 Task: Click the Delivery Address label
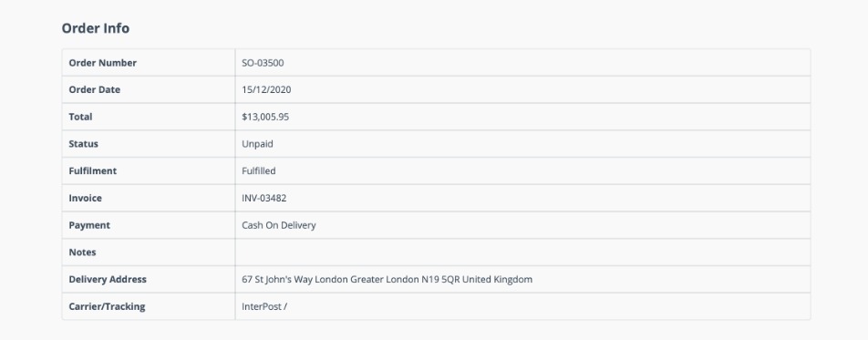coord(108,279)
